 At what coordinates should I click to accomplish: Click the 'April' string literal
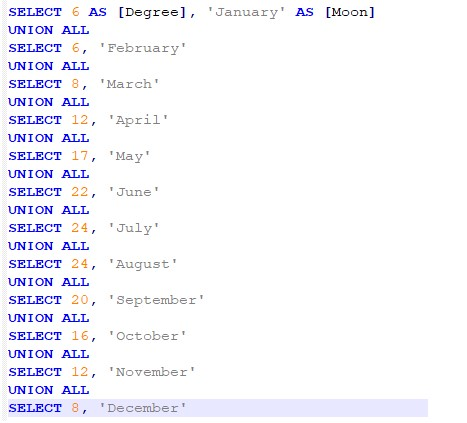[138, 120]
